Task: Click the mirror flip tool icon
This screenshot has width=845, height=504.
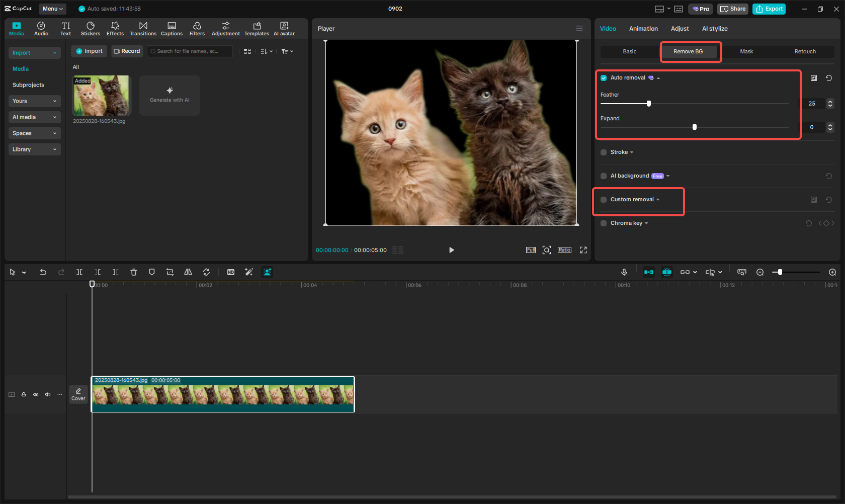Action: (188, 272)
